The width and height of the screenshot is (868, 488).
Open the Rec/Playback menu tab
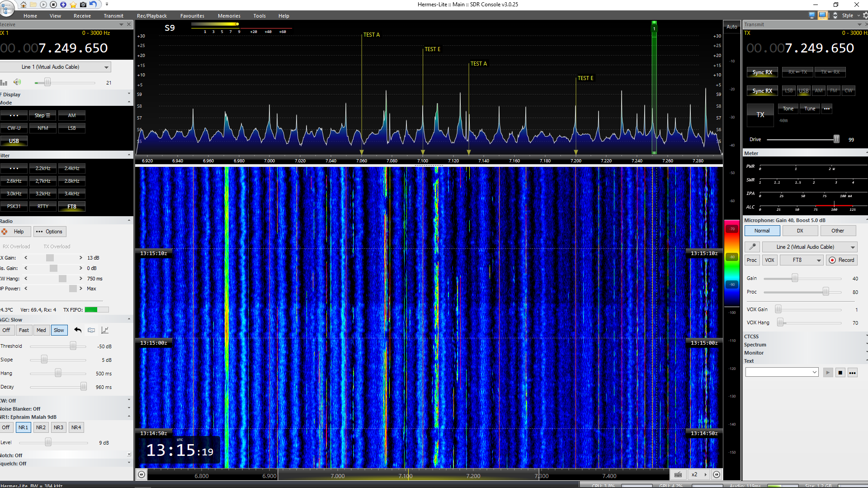tap(152, 16)
